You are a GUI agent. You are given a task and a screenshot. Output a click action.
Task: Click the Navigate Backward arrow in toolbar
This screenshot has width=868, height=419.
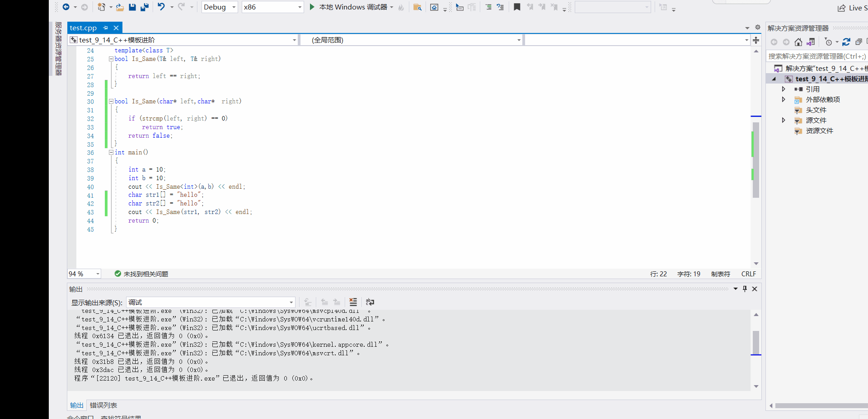[66, 7]
